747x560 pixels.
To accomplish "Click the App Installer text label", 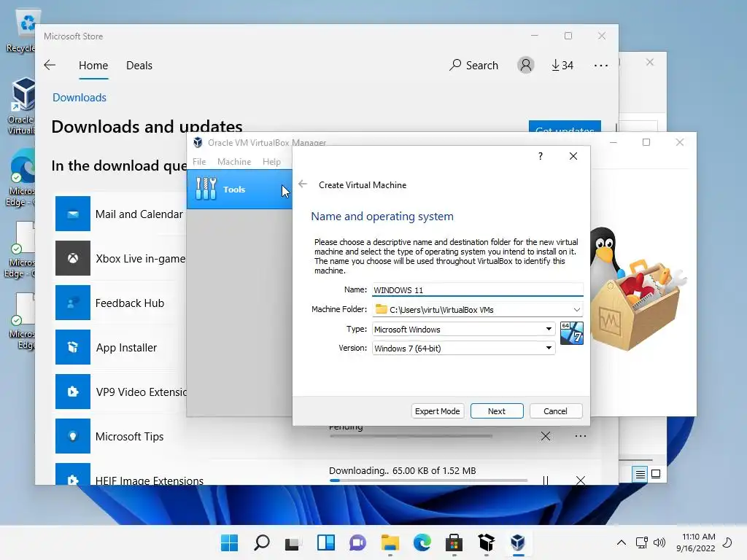I will [126, 348].
